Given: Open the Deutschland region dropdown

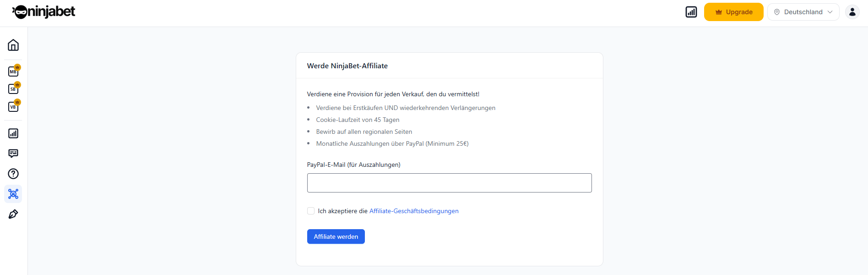Looking at the screenshot, I should (x=803, y=12).
